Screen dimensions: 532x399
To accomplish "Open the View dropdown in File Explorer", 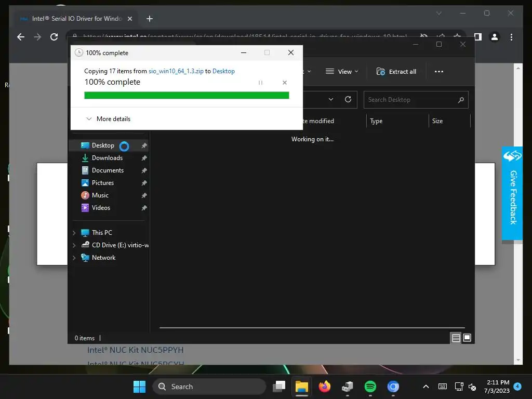I will point(342,72).
